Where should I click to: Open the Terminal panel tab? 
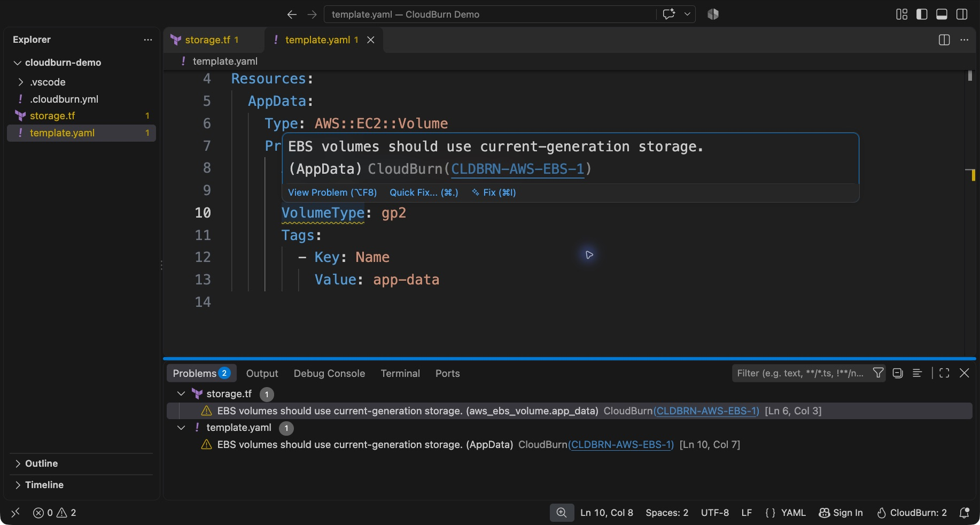400,373
